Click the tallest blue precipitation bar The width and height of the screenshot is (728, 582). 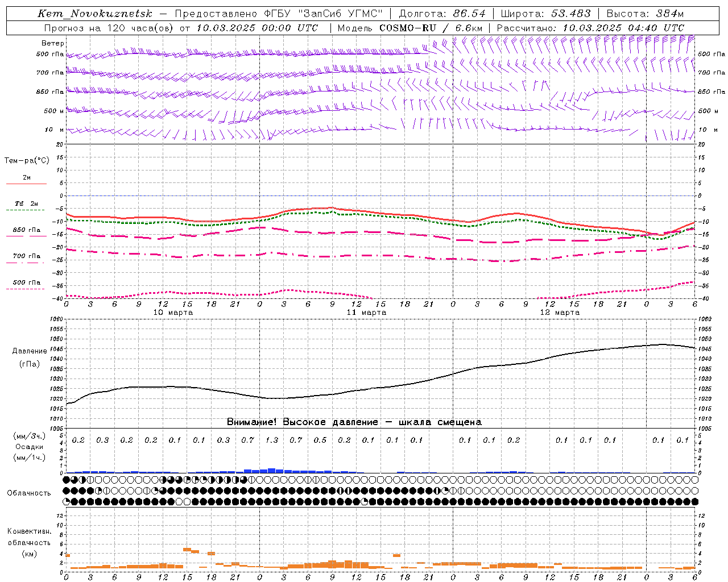[271, 471]
